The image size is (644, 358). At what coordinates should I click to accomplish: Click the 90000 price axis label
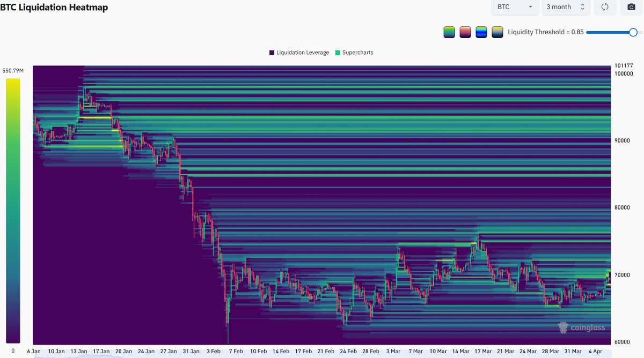[x=623, y=140]
